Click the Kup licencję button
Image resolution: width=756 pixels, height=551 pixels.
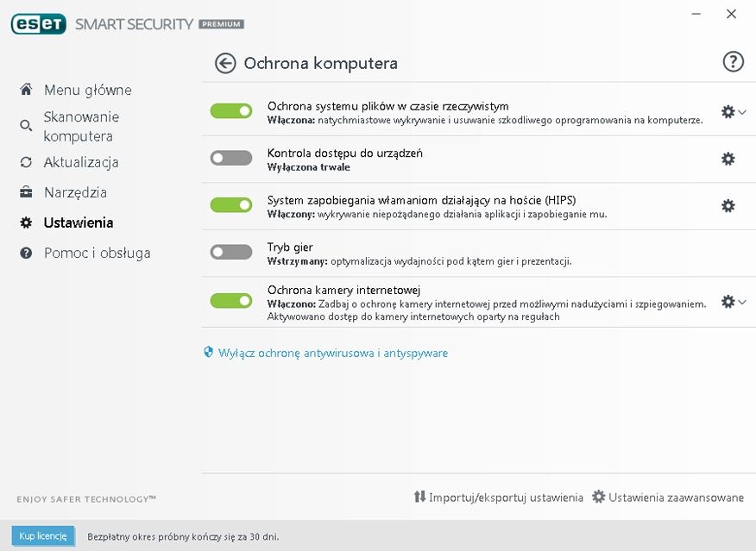[x=43, y=536]
